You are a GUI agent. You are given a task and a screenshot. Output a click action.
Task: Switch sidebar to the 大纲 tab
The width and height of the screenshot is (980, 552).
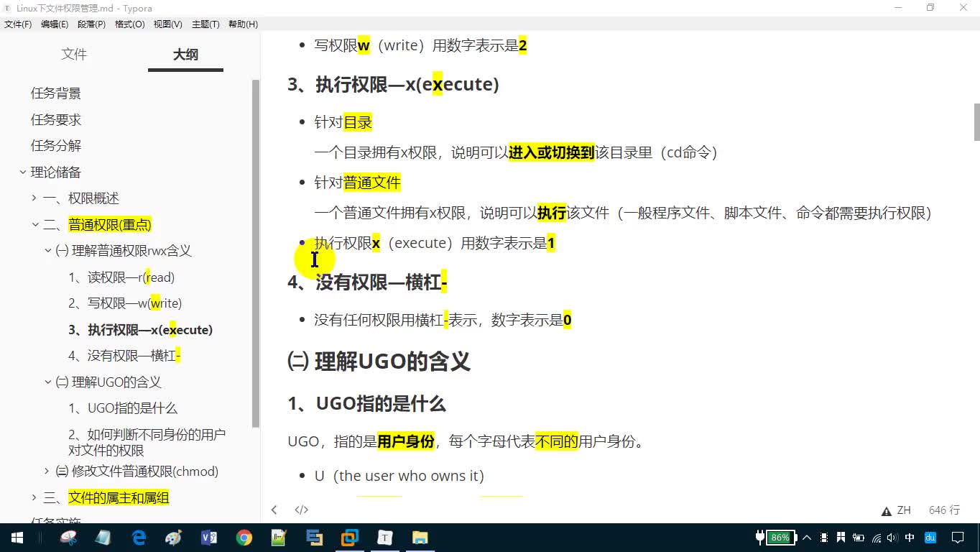(x=185, y=55)
